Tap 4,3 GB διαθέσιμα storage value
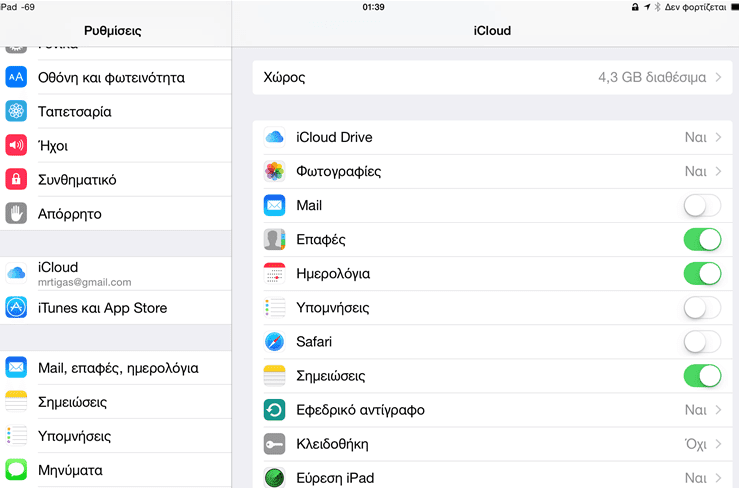 point(652,77)
